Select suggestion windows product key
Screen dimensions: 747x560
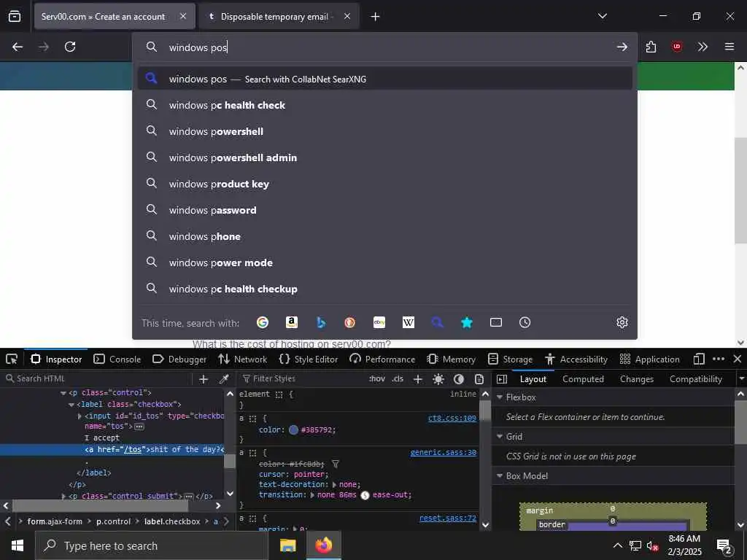pyautogui.click(x=385, y=184)
